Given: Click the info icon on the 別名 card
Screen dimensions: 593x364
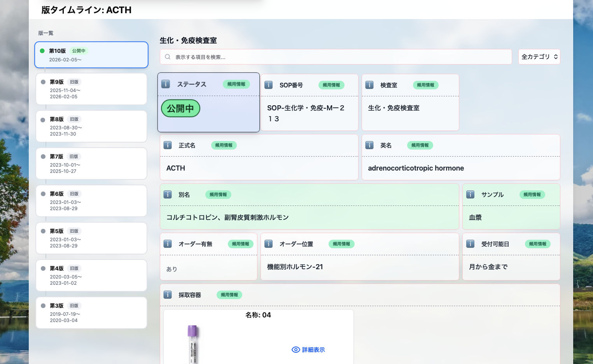Looking at the screenshot, I should point(168,194).
